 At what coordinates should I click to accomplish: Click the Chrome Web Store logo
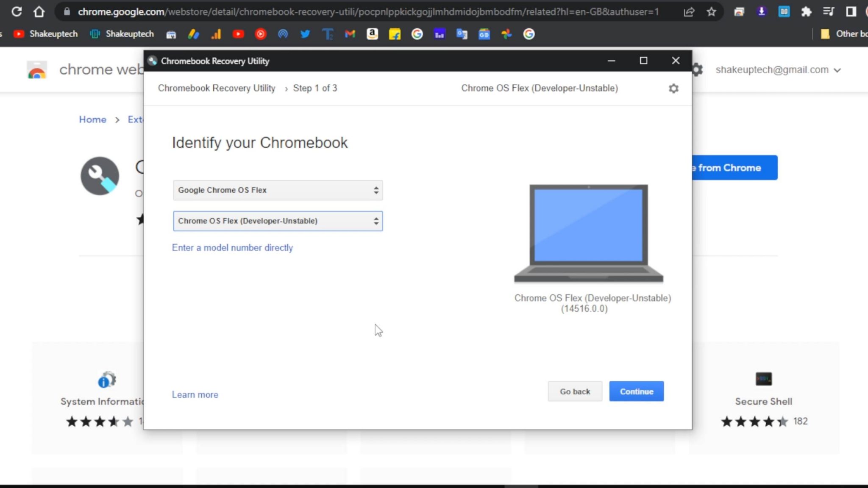coord(37,70)
